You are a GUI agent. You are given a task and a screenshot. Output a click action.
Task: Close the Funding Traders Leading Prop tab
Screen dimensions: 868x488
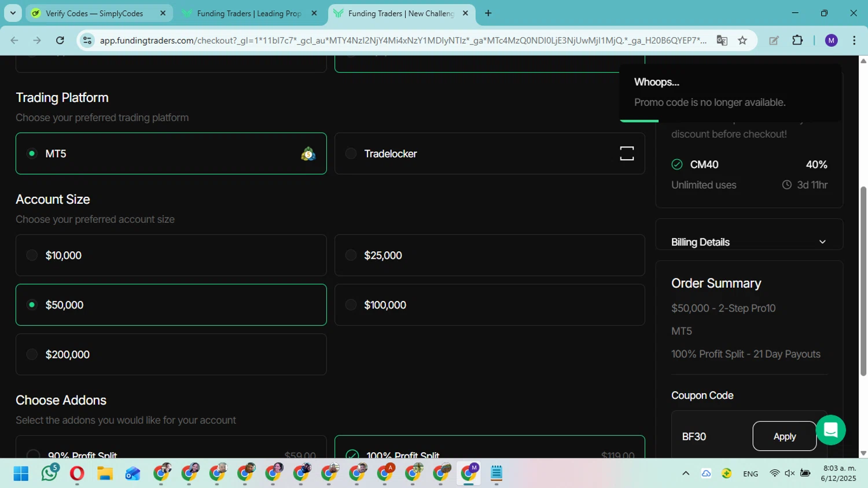pyautogui.click(x=314, y=13)
